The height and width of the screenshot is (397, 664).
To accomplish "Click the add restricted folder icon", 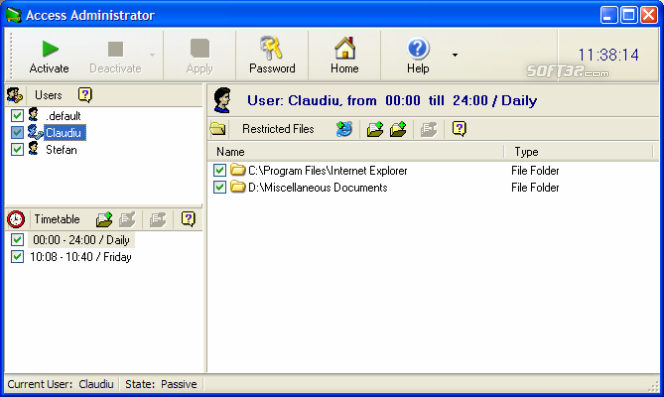I will coord(398,128).
